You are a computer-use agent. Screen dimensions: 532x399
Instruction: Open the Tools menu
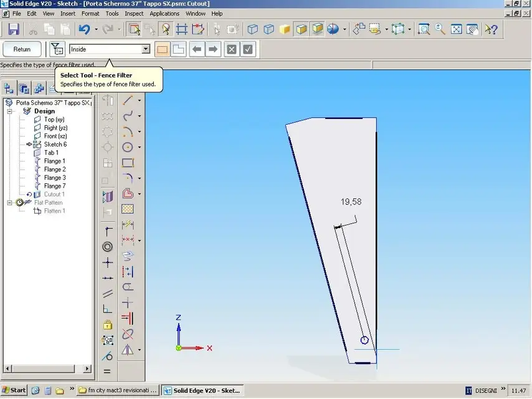[x=112, y=14]
